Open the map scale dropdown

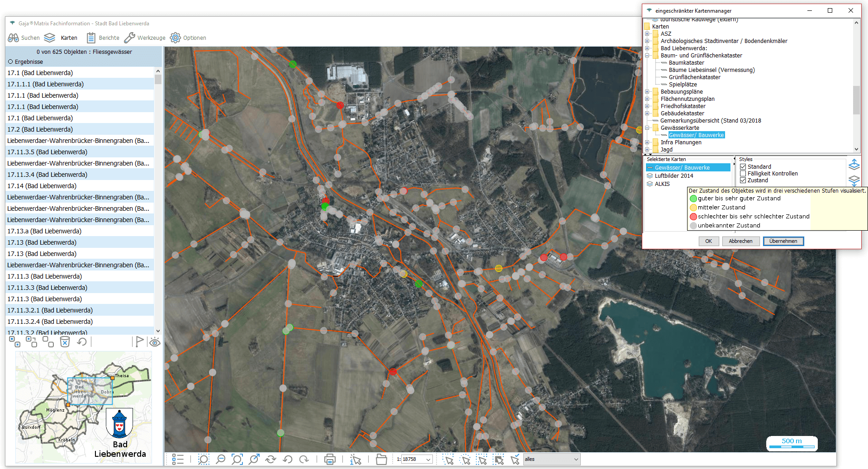click(428, 460)
